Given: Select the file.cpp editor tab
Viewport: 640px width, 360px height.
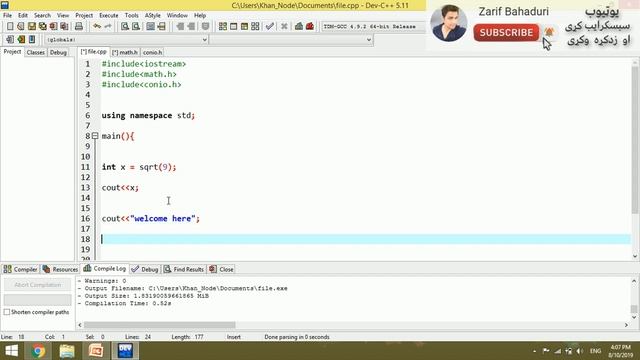Looking at the screenshot, I should pyautogui.click(x=93, y=52).
